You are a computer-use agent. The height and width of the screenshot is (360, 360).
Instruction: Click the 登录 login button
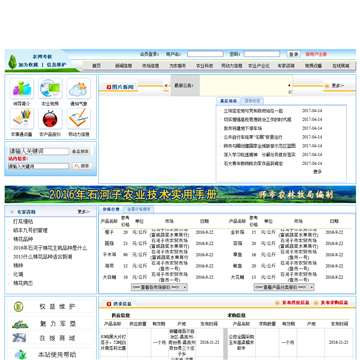pyautogui.click(x=294, y=54)
